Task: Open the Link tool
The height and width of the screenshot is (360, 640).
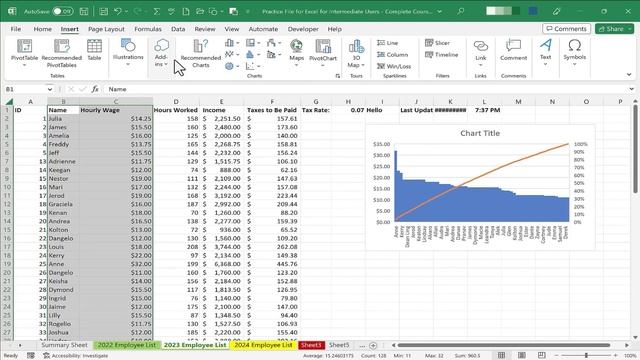Action: click(480, 53)
